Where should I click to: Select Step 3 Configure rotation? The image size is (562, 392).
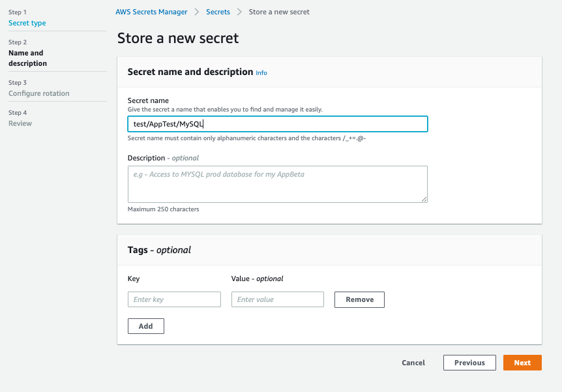point(38,93)
